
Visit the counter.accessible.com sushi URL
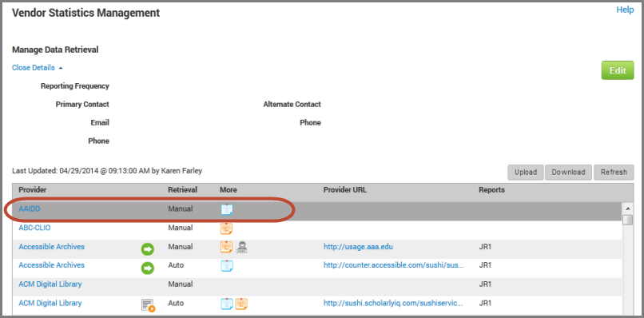coord(394,265)
